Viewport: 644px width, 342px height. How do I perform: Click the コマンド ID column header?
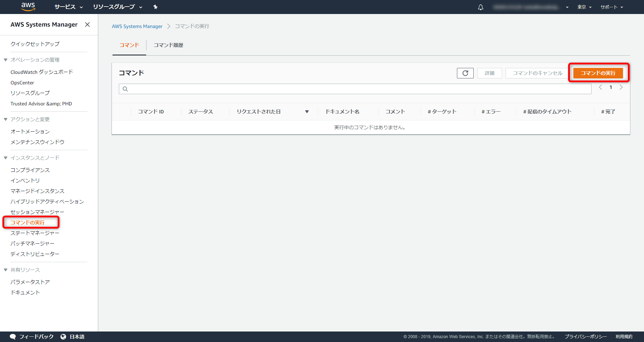(x=151, y=112)
